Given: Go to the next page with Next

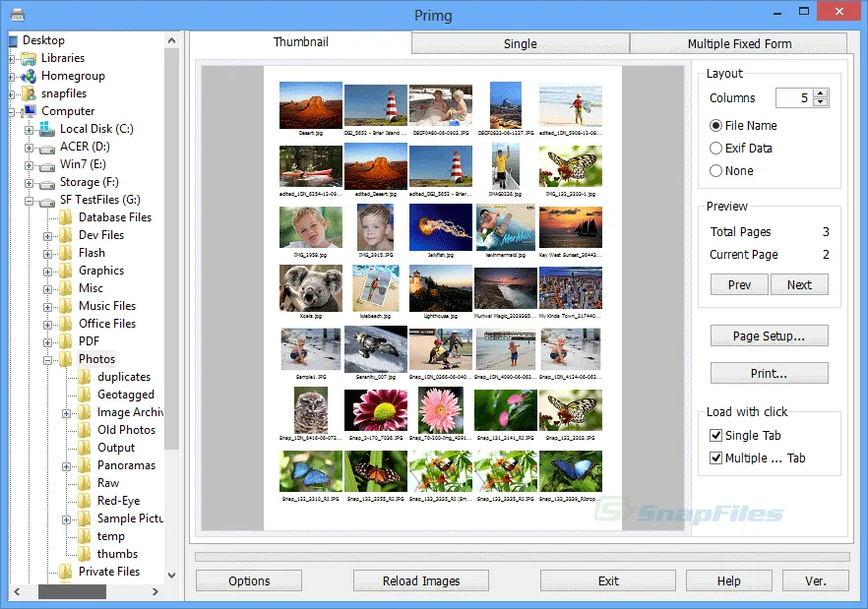Looking at the screenshot, I should [799, 284].
